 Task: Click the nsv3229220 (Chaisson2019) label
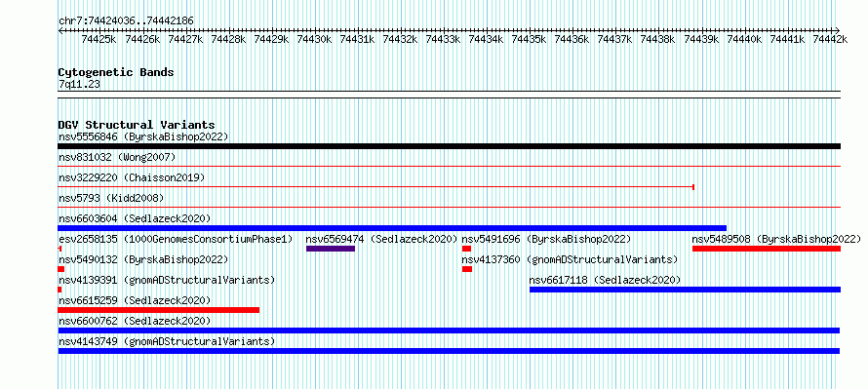132,177
